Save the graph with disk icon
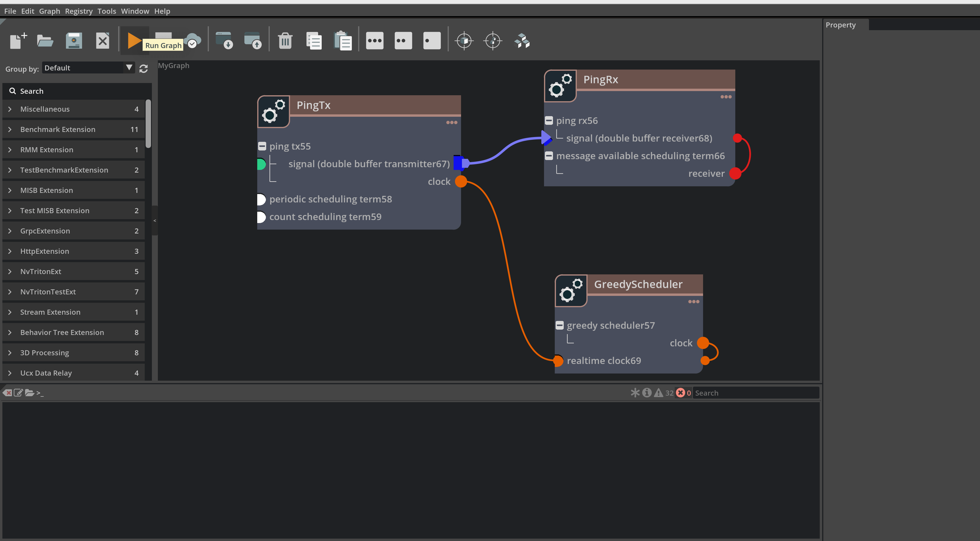Screen dimensions: 980x541 74,40
